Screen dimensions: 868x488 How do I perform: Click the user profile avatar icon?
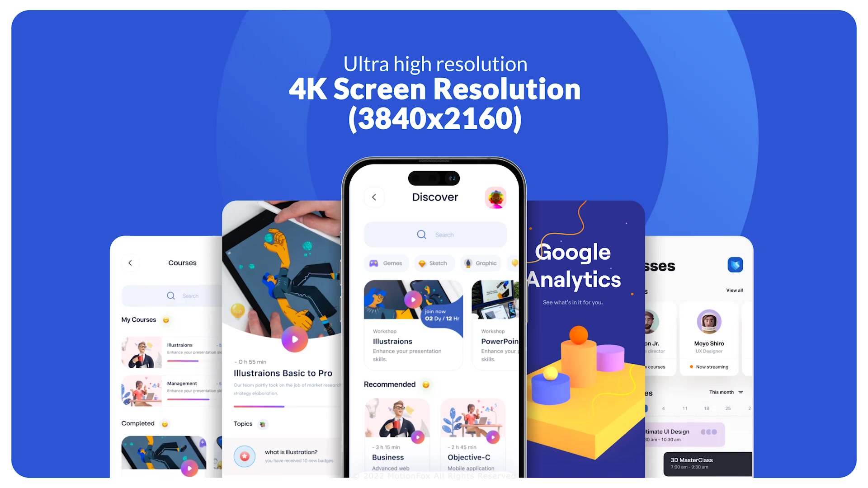[495, 197]
